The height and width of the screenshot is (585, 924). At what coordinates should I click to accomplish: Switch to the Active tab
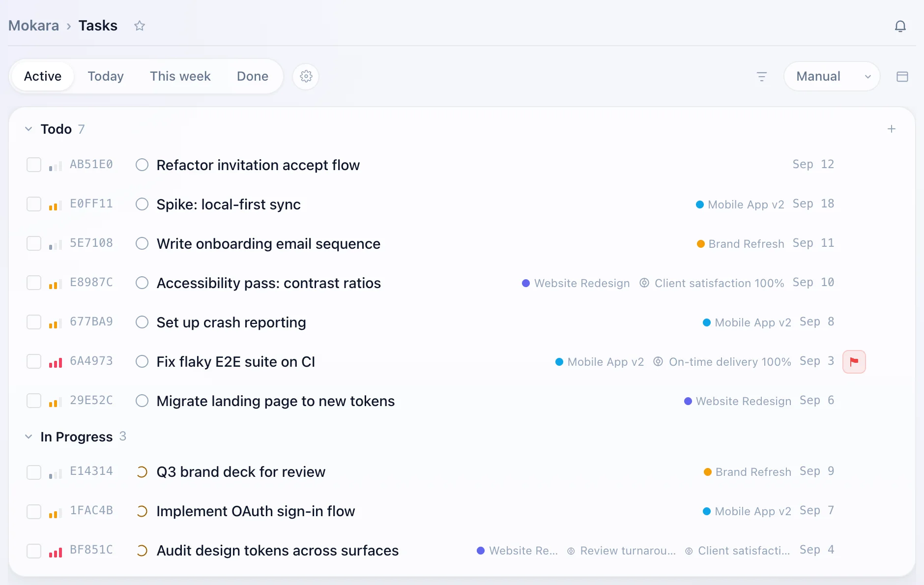43,76
